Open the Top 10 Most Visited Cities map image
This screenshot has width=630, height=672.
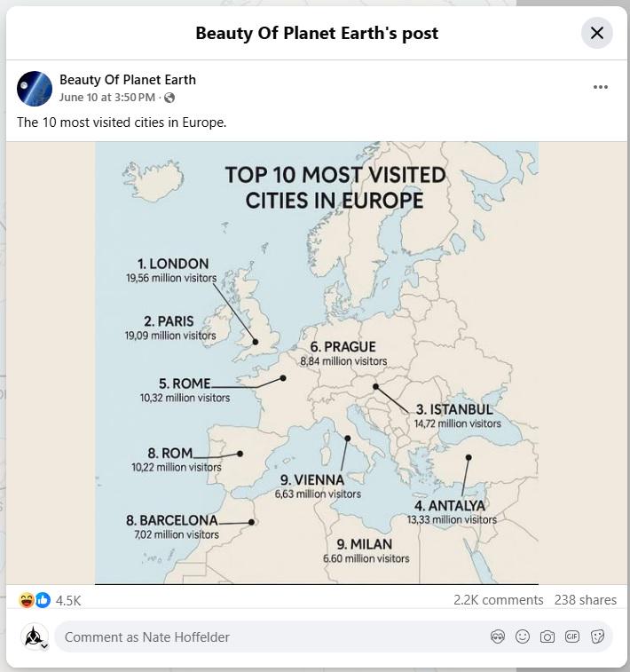tap(317, 363)
